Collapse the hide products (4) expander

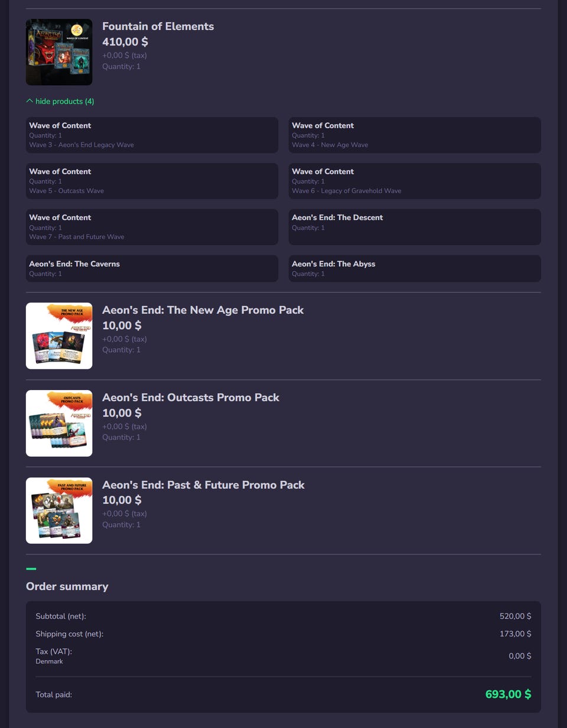(60, 102)
